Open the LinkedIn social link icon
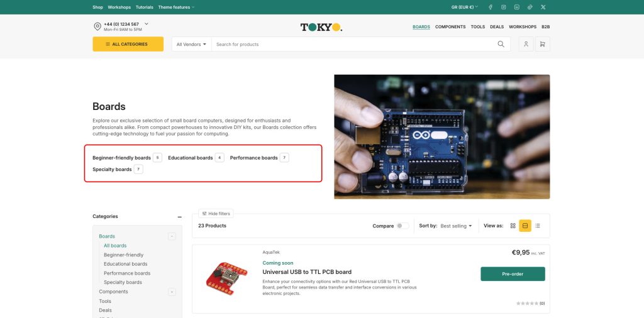Viewport: 644px width, 318px height. (x=517, y=7)
